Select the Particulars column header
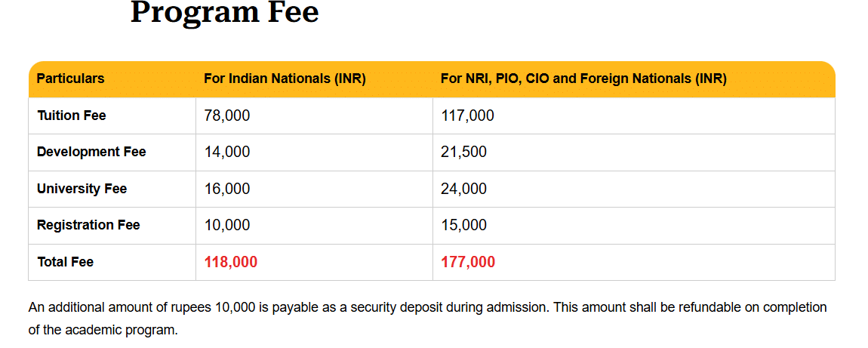The image size is (868, 348). click(70, 79)
